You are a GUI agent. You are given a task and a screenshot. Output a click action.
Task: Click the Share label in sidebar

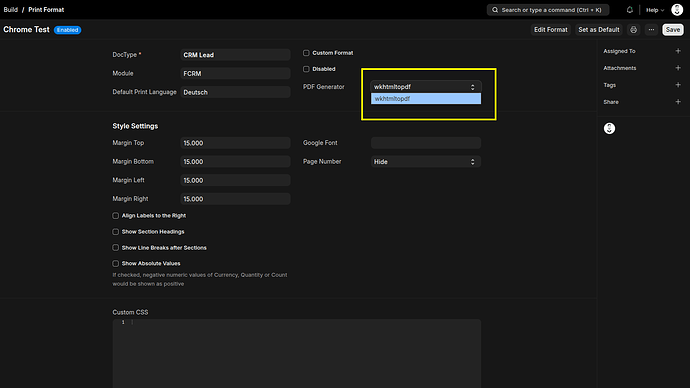tap(611, 102)
